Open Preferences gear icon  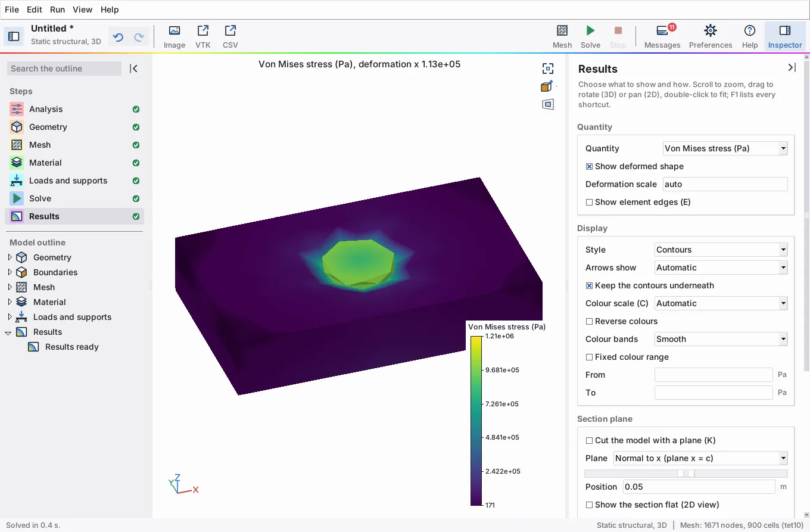pyautogui.click(x=711, y=36)
